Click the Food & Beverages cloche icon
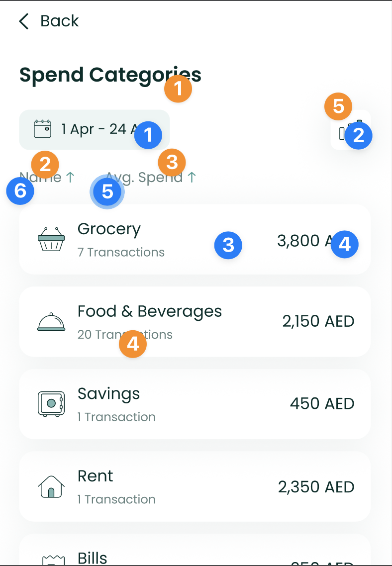The height and width of the screenshot is (566, 392). 51,322
